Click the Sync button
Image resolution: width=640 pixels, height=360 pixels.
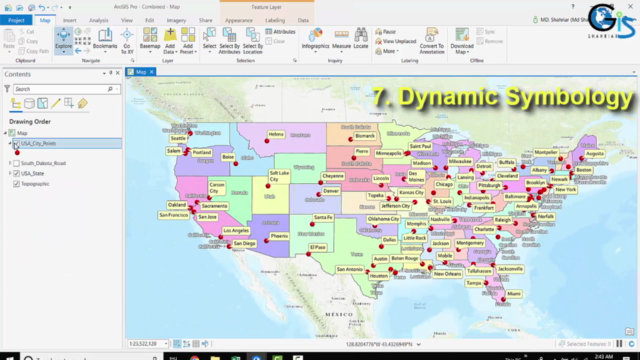486,31
